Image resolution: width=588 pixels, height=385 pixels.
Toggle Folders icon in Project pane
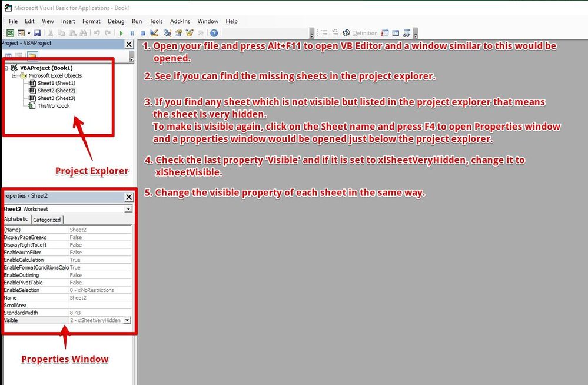click(32, 57)
